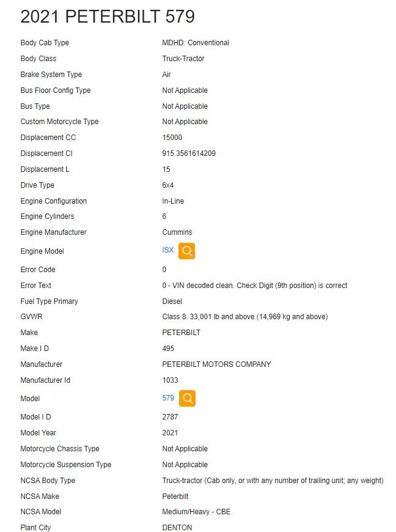Open the blue 579 model link
This screenshot has width=396, height=532.
tap(168, 397)
